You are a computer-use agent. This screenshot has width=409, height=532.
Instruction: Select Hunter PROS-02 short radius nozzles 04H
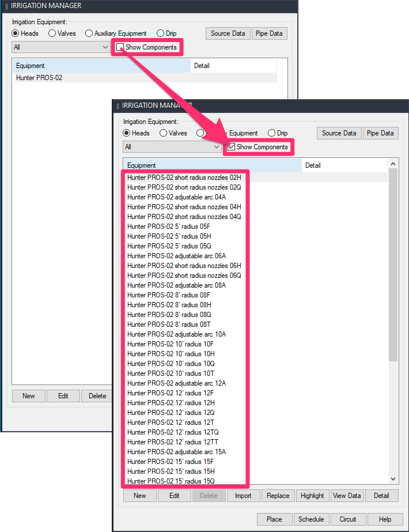(x=184, y=207)
